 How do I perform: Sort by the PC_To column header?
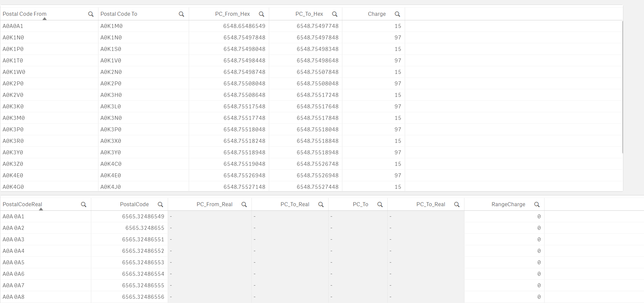click(x=360, y=204)
